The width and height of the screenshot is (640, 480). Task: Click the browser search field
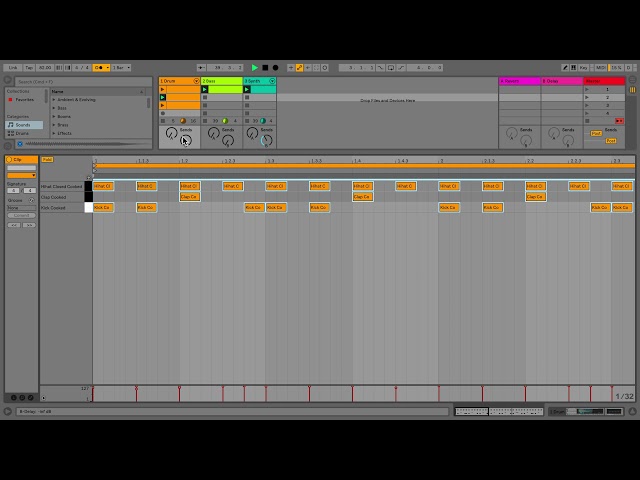pos(83,81)
